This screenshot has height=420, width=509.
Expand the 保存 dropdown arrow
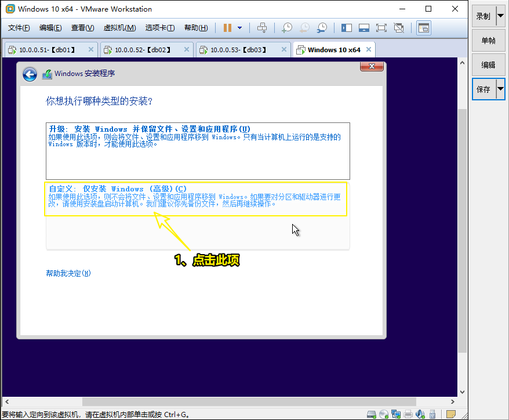click(x=500, y=89)
